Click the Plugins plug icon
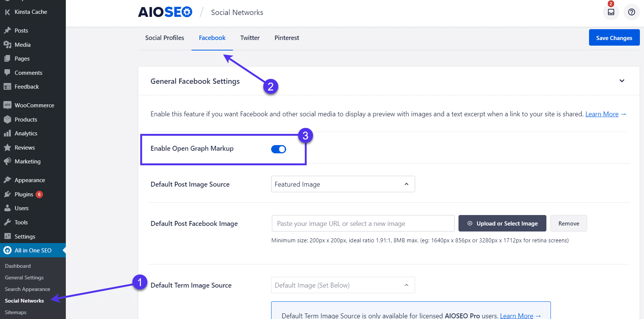 (x=7, y=194)
